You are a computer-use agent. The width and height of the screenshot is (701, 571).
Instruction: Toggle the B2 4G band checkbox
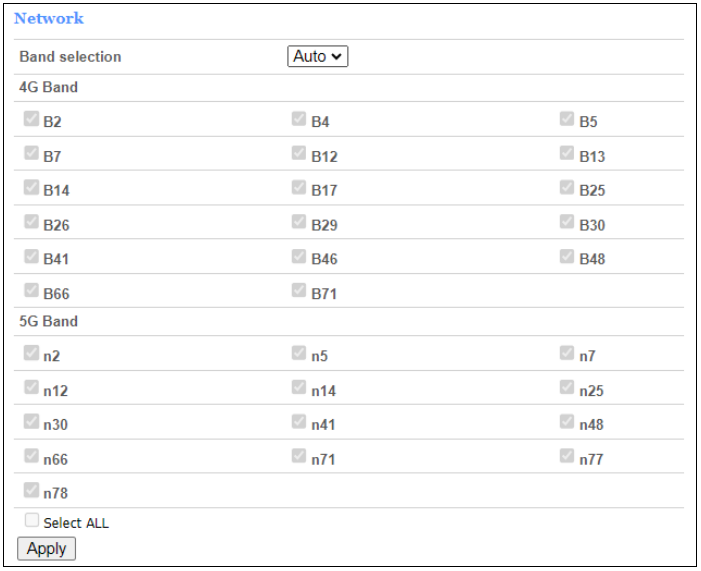click(32, 120)
